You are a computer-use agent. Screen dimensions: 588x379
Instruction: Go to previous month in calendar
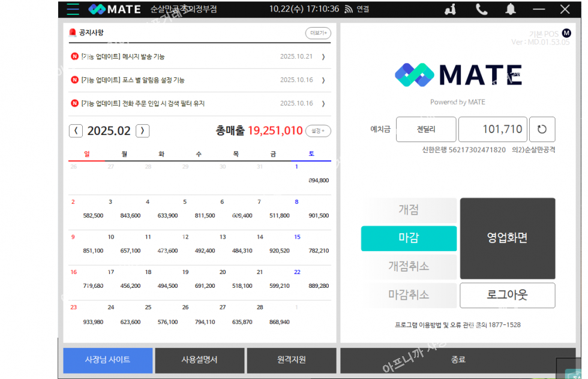(x=76, y=131)
